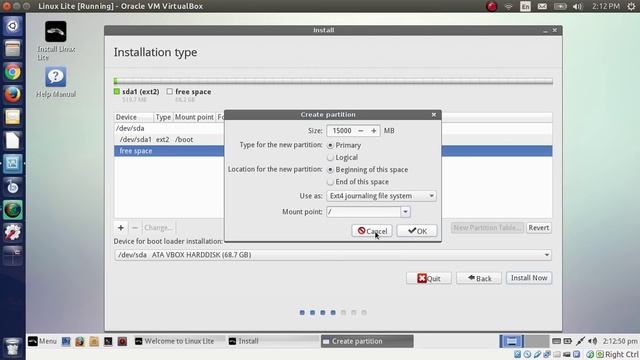Click OK in Create partition dialog
The image size is (640, 360).
[x=417, y=231]
